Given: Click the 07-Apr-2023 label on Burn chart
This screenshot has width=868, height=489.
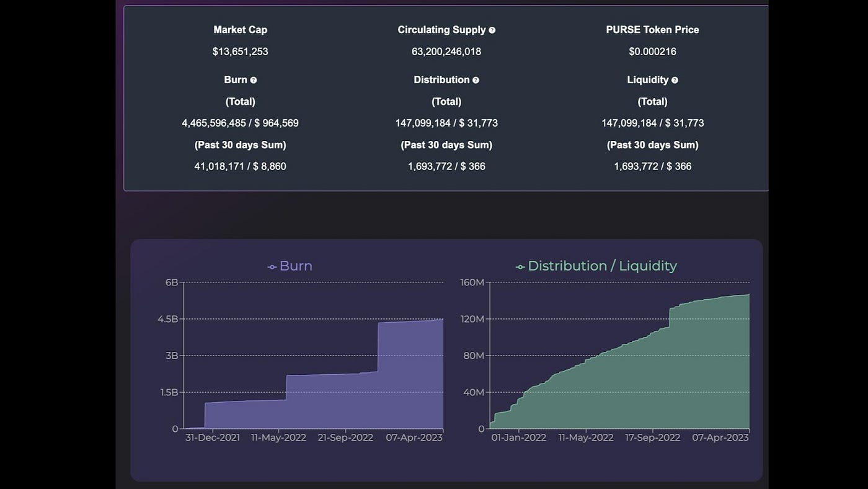Looking at the screenshot, I should [415, 437].
